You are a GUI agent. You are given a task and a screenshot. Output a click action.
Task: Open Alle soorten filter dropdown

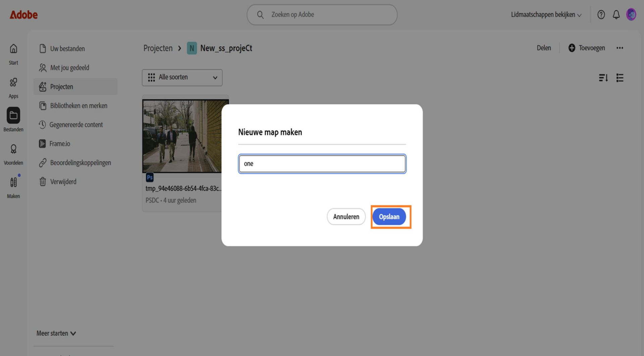(x=182, y=78)
